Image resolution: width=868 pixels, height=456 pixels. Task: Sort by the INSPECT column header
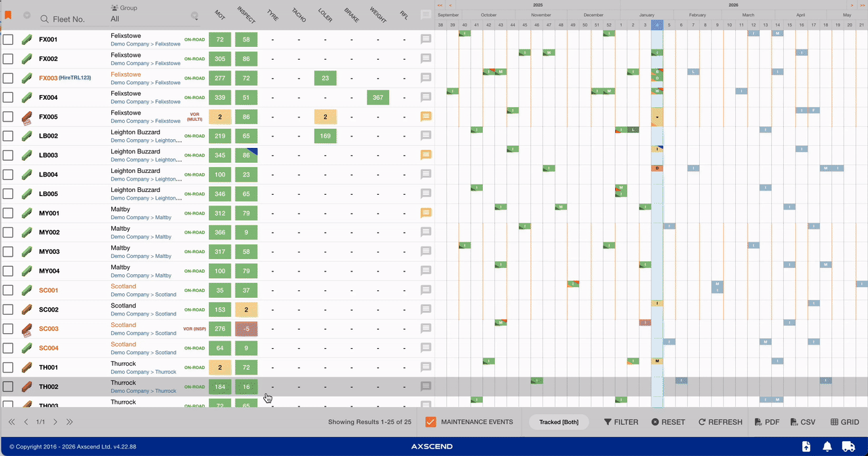[245, 15]
